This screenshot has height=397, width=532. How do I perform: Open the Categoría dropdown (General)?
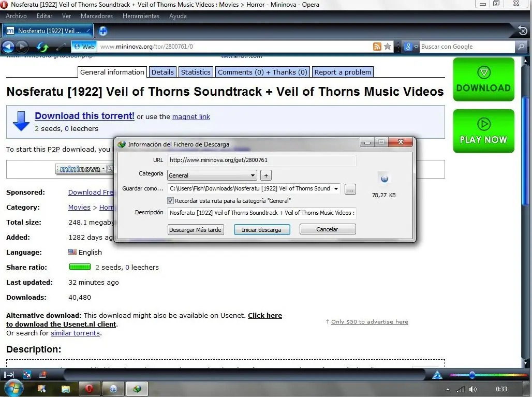tap(212, 175)
